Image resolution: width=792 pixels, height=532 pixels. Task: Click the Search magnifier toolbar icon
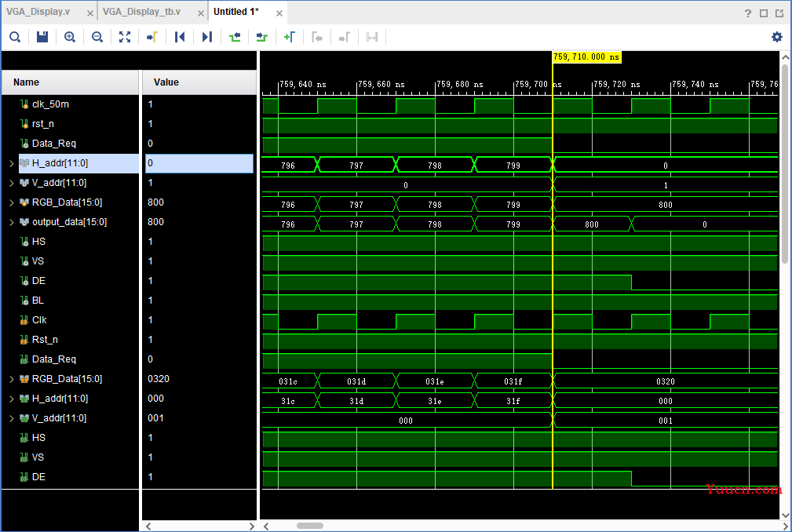[15, 37]
